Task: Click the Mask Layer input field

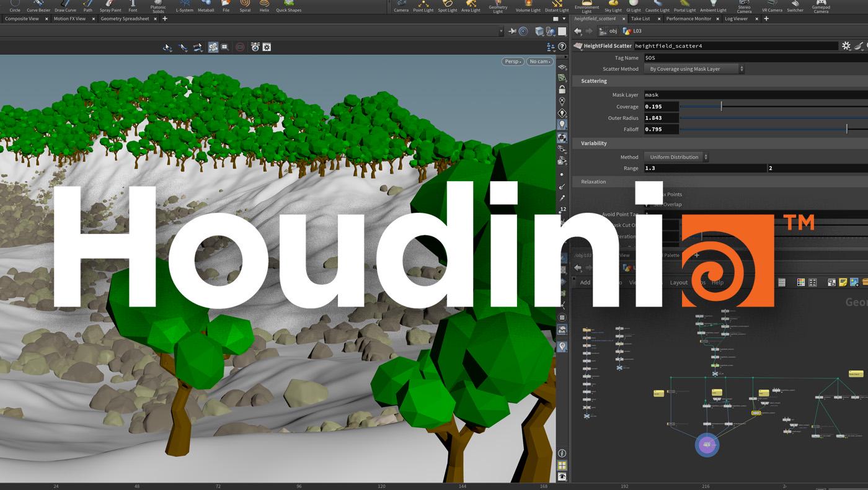Action: (756, 95)
